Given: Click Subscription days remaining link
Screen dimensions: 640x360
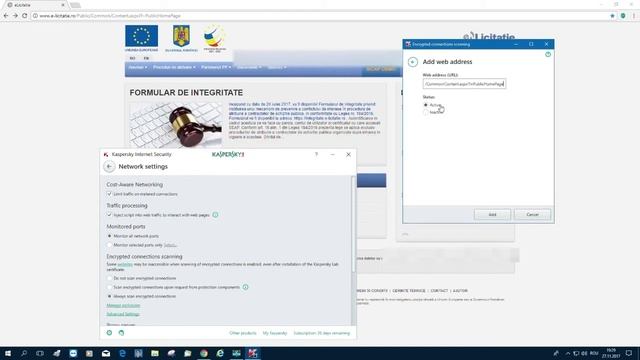Looking at the screenshot, I should point(322,333).
